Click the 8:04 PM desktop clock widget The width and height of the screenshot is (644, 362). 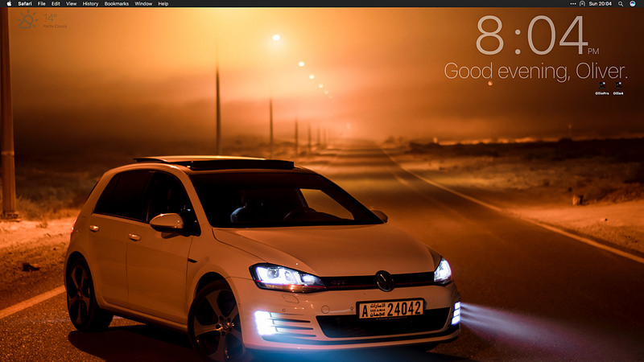537,35
